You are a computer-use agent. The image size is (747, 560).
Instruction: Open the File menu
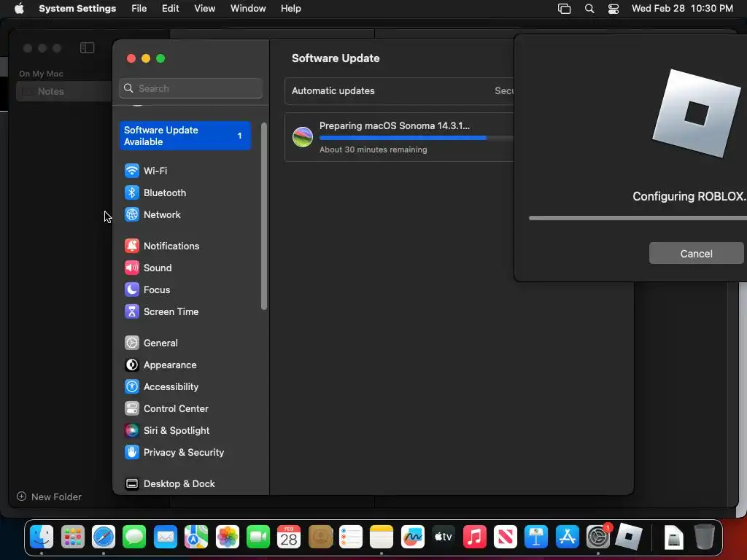(139, 9)
